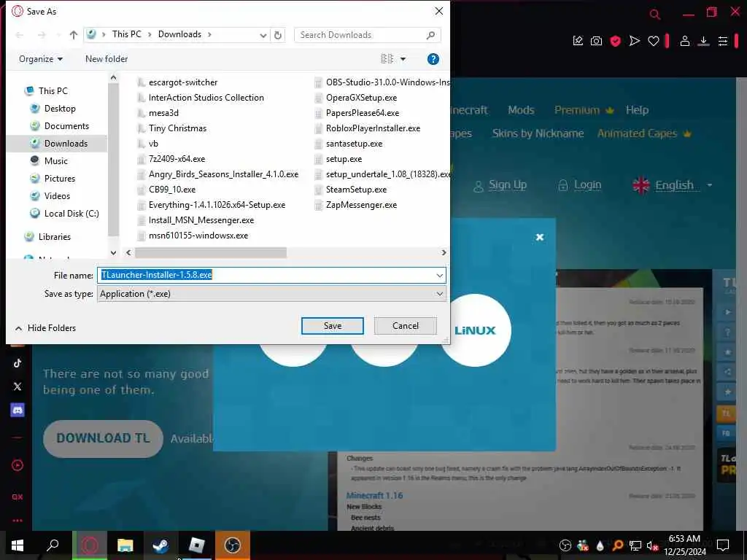Open the English language dropdown on webpage
This screenshot has height=560, width=747.
pos(672,184)
